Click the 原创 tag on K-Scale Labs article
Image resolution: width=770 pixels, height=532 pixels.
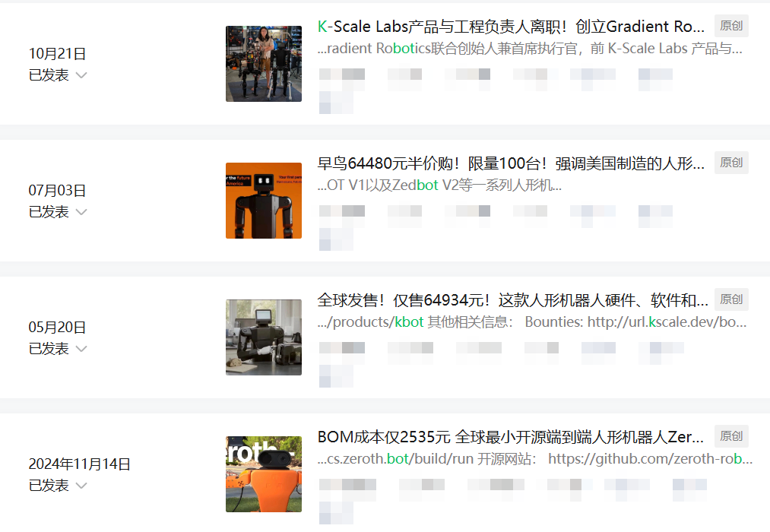(731, 26)
